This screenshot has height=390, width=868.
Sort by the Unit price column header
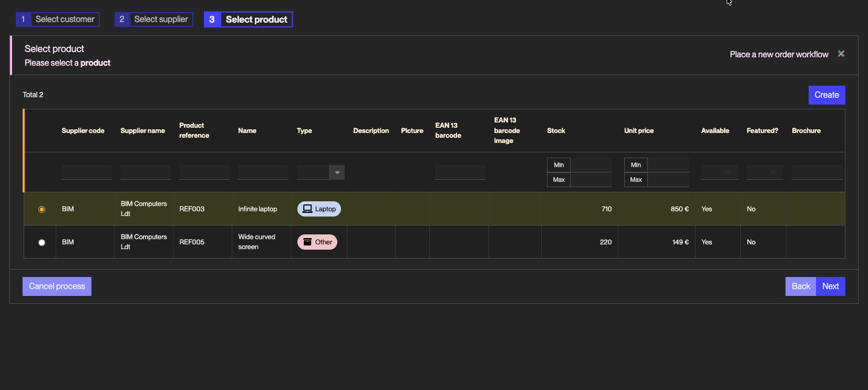coord(639,131)
